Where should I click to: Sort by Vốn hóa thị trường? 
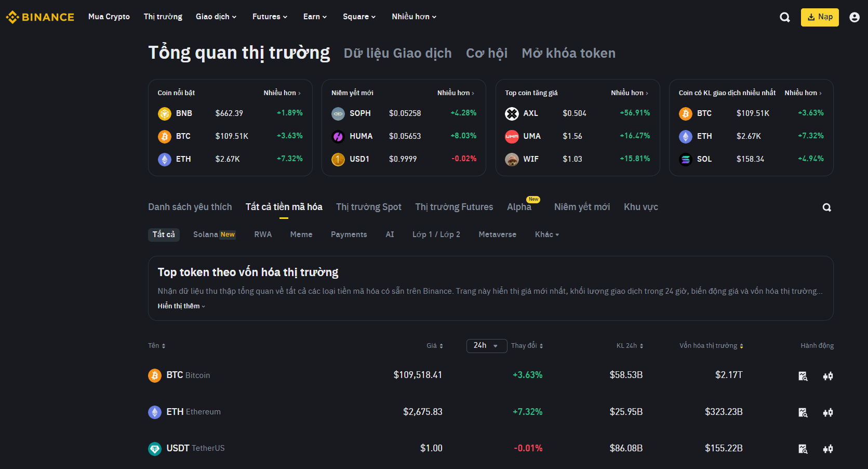point(711,346)
